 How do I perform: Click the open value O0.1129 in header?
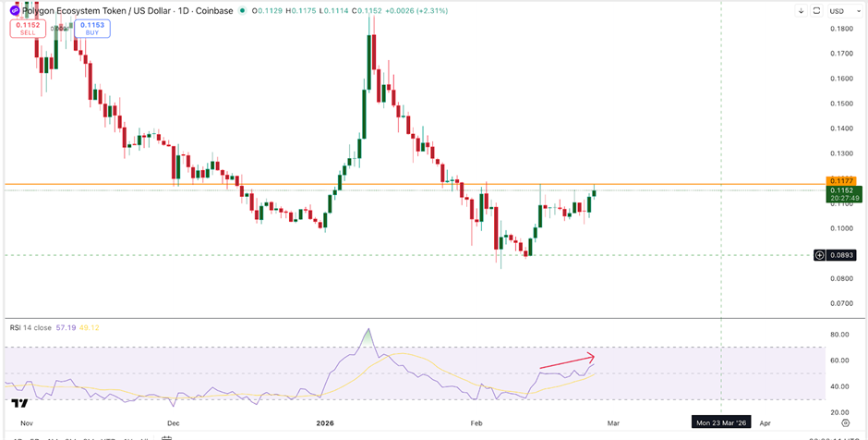click(268, 10)
